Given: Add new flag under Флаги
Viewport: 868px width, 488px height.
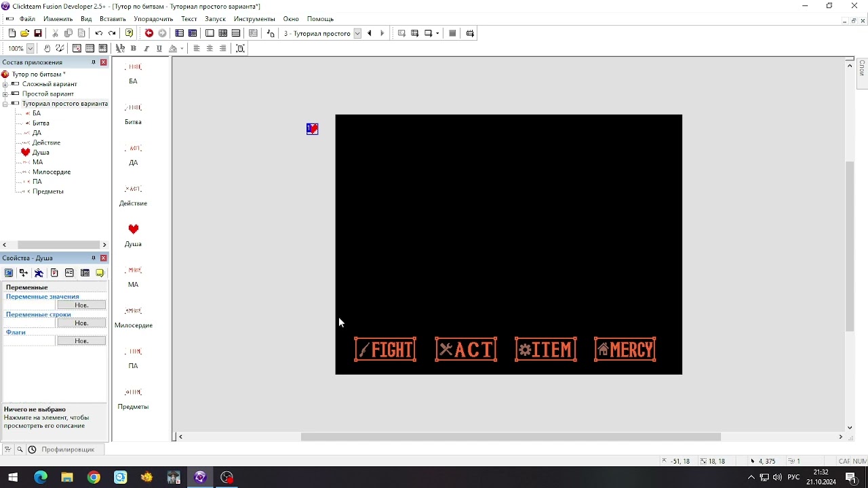Looking at the screenshot, I should coord(81,341).
